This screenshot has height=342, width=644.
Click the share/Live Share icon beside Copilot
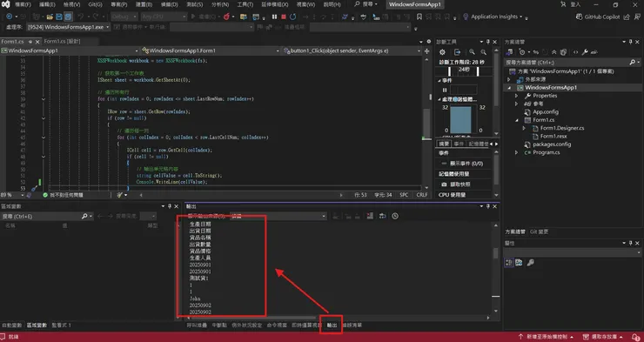627,17
